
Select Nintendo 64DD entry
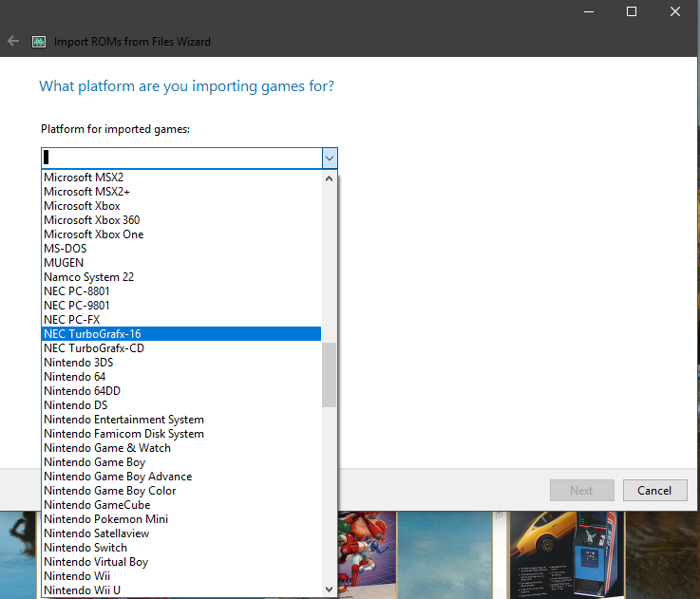(181, 391)
